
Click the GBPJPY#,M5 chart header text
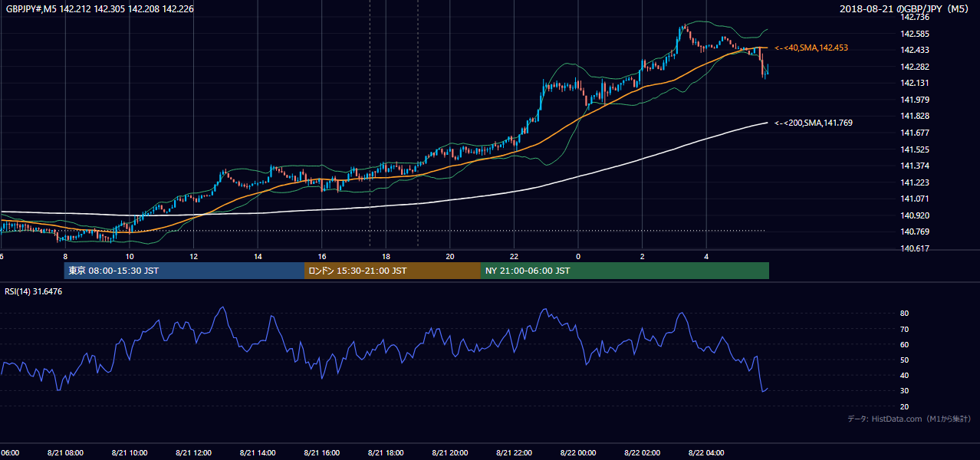(x=99, y=8)
